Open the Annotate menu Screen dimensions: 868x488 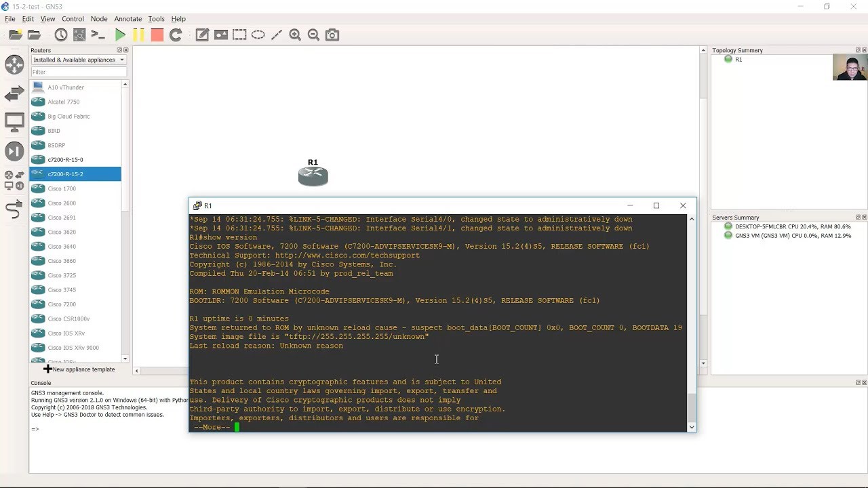[x=128, y=19]
